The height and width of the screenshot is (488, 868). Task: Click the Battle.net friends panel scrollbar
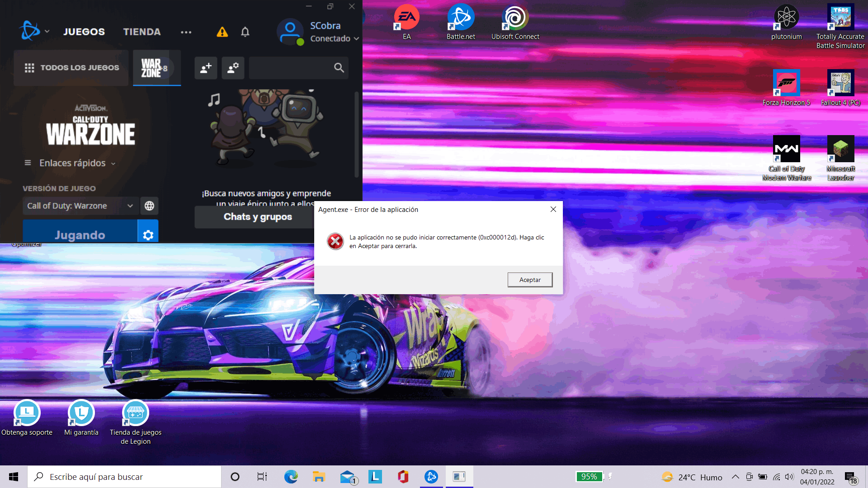coord(356,135)
